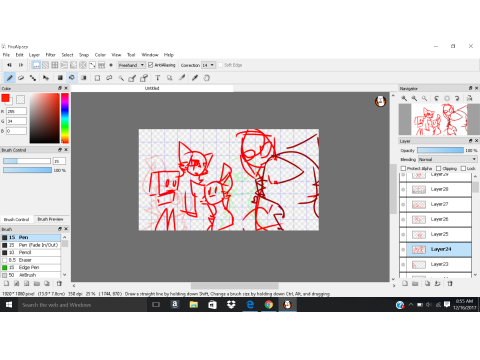Turn on the Radial snap dot icon
This screenshot has width=480, height=360.
coord(111,65)
